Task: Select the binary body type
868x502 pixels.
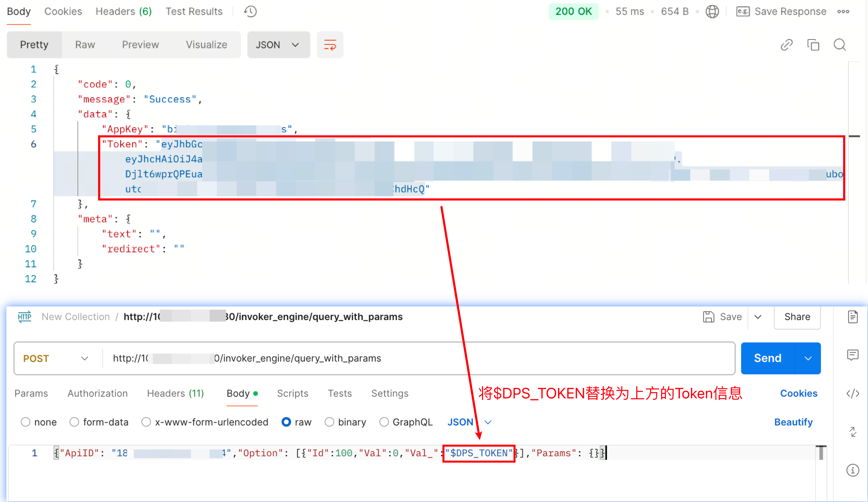Action: tap(329, 422)
